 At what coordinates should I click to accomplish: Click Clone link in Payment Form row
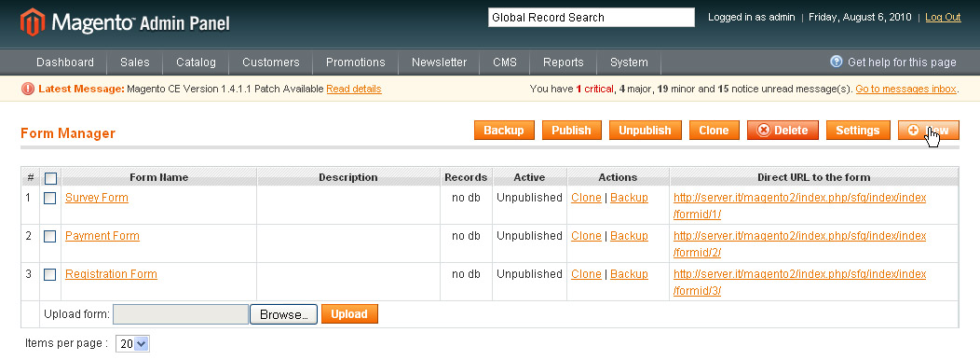pos(586,235)
